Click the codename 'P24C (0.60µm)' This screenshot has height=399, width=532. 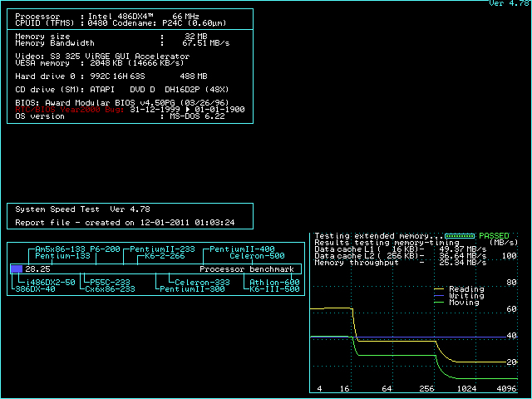(194, 23)
